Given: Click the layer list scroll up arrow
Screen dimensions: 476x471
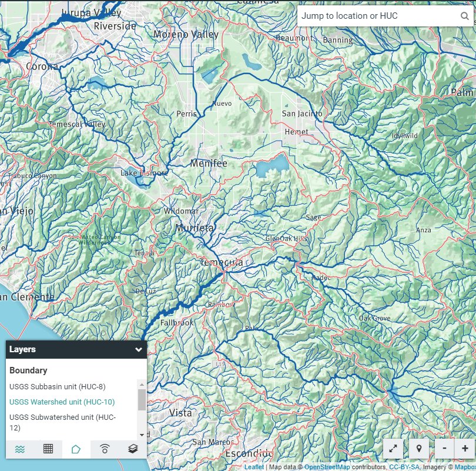Looking at the screenshot, I should point(142,385).
